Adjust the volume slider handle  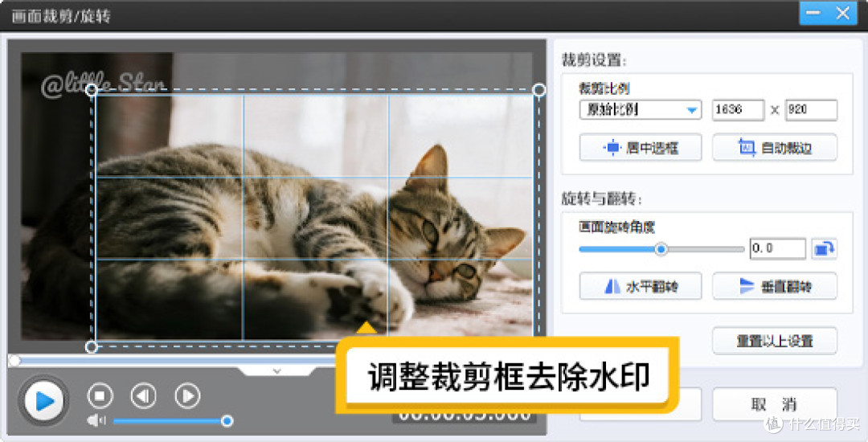227,421
